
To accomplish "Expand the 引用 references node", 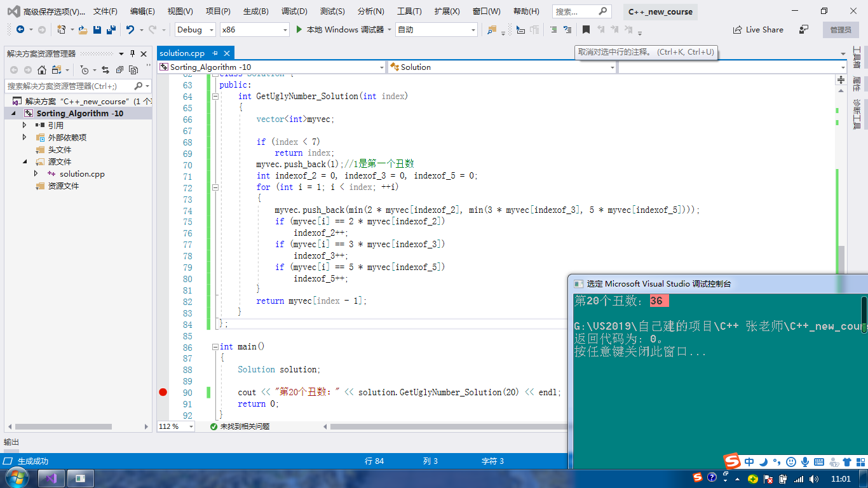I will click(x=25, y=125).
